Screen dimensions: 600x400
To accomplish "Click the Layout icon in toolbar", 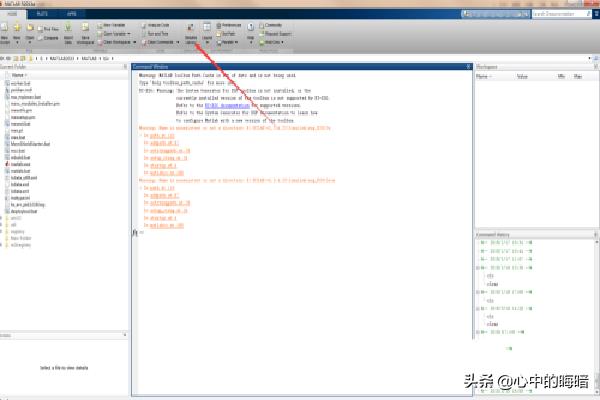I will (206, 29).
